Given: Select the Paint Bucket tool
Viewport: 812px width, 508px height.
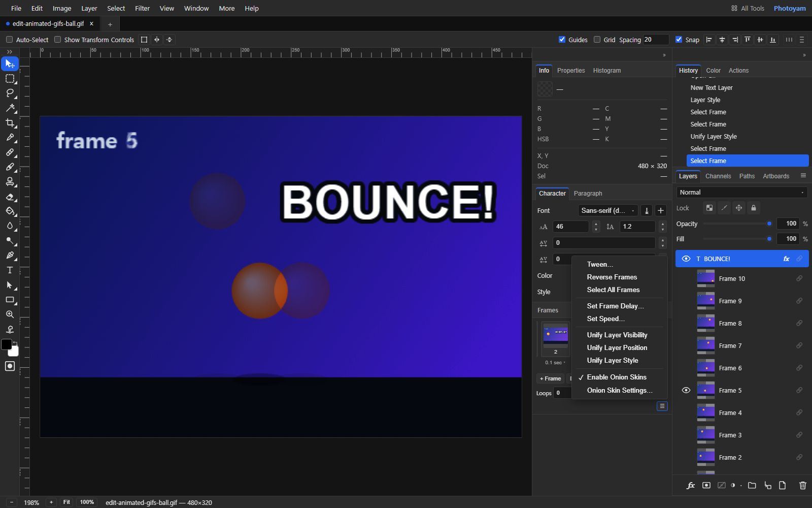Looking at the screenshot, I should point(10,211).
